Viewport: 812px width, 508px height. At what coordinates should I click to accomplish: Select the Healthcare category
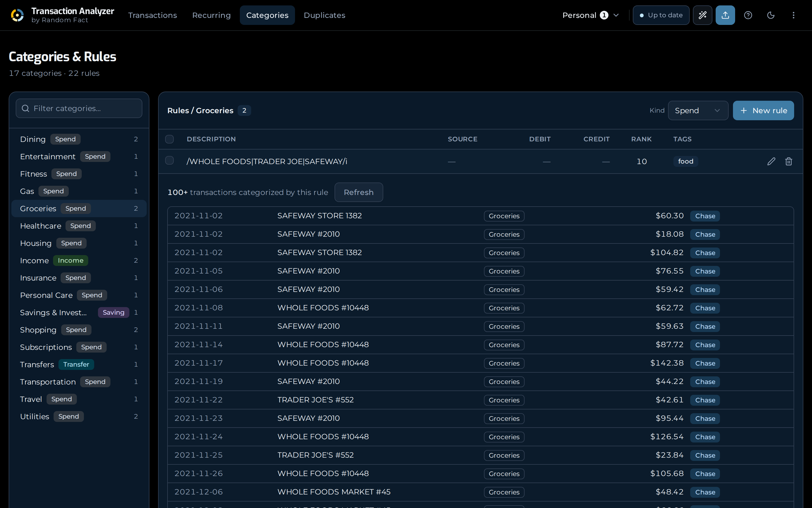coord(79,226)
